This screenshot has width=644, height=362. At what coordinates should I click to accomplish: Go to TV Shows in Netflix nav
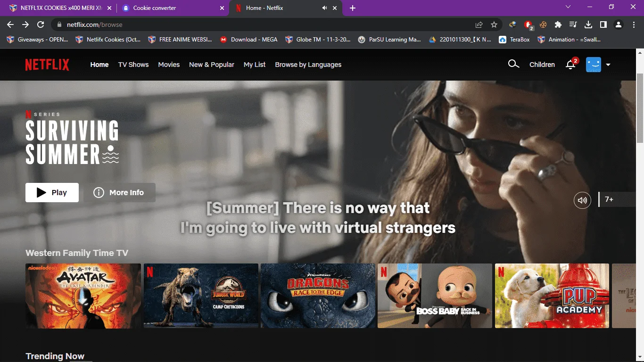(133, 65)
